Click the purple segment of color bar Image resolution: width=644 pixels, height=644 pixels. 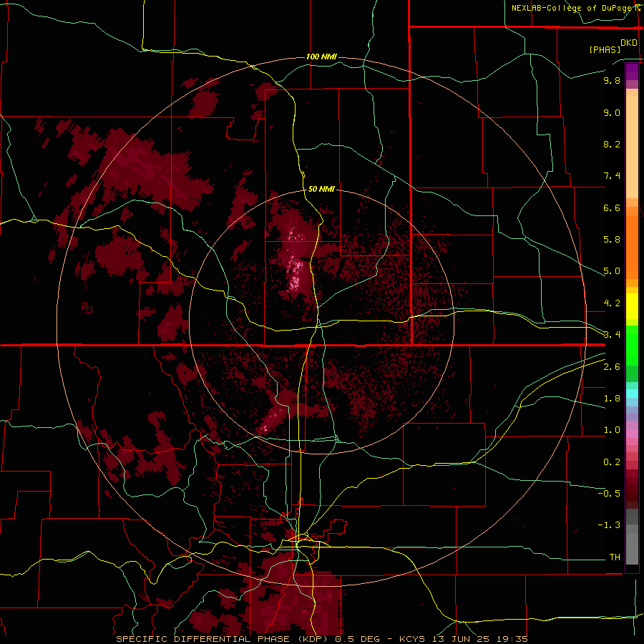632,72
